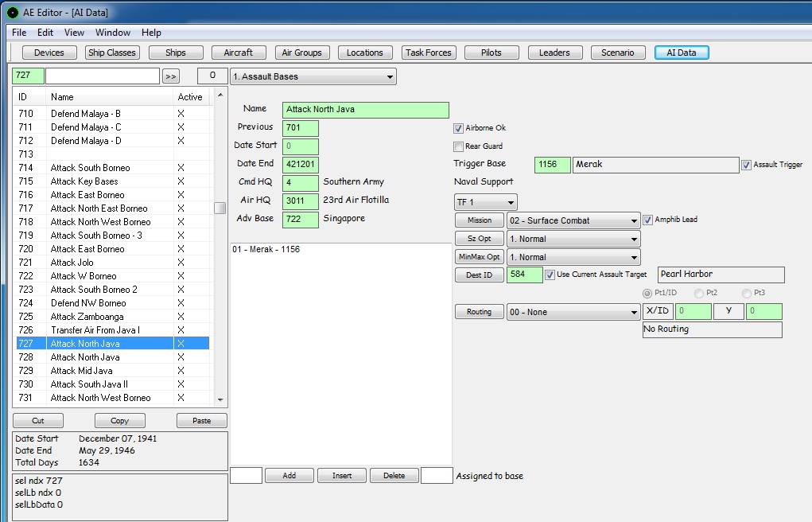Viewport: 812px width, 522px height.
Task: Open the Sz Opt Normal dropdown
Action: click(573, 239)
